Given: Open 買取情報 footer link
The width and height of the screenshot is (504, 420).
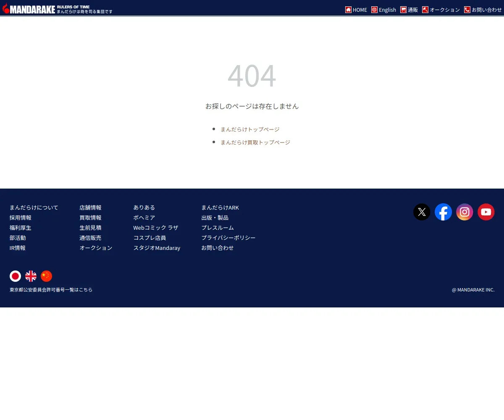Looking at the screenshot, I should pos(90,218).
